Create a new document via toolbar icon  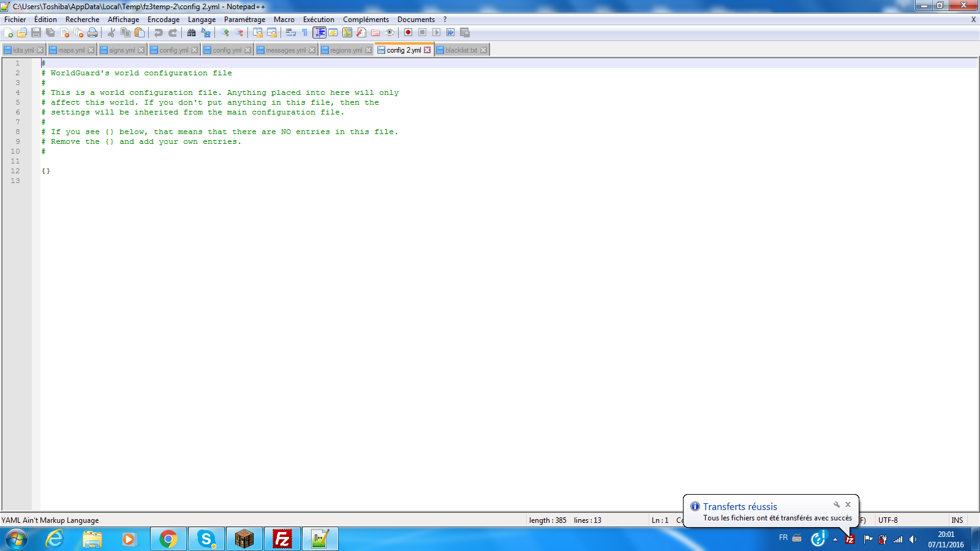click(x=8, y=32)
